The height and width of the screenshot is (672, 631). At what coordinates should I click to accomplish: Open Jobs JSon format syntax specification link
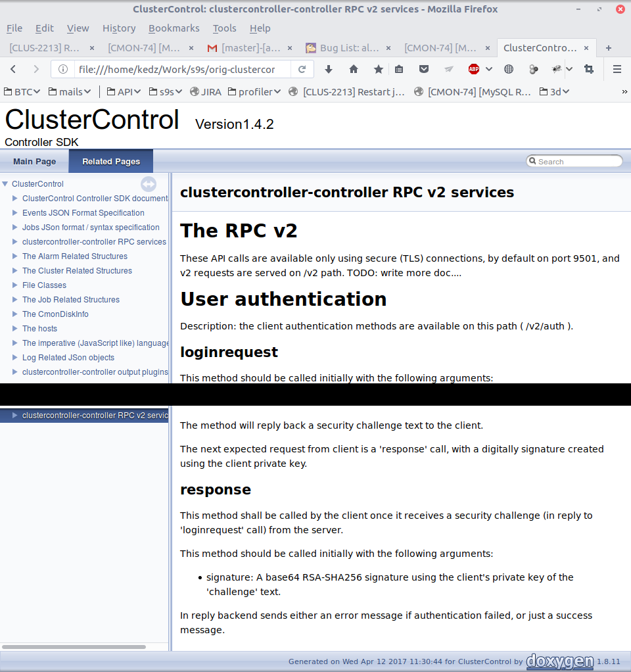point(91,227)
